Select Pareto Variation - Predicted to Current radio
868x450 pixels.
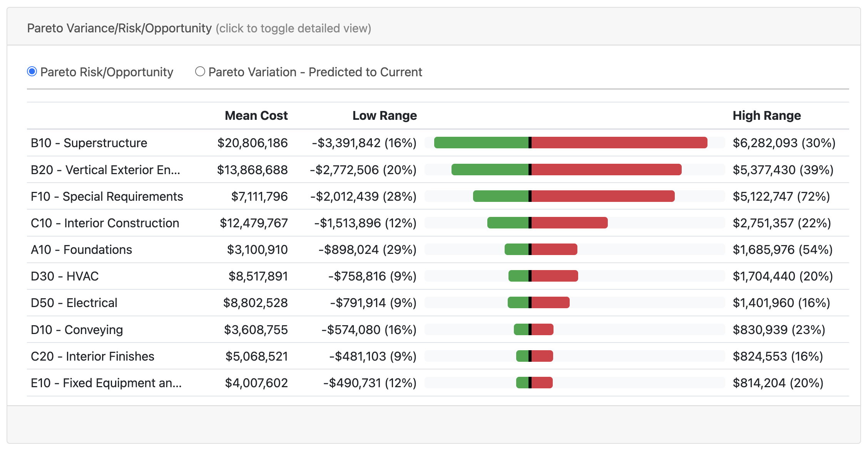pyautogui.click(x=200, y=72)
